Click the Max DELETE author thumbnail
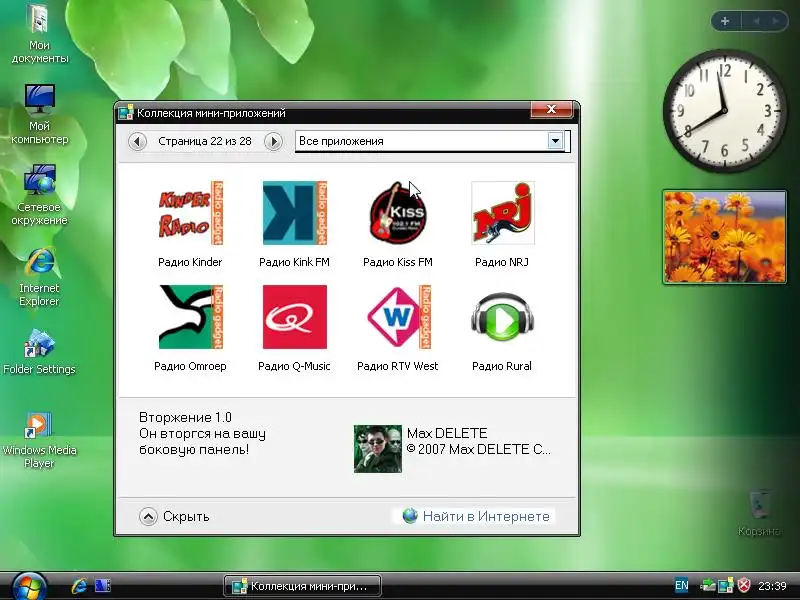This screenshot has width=800, height=600. click(378, 449)
